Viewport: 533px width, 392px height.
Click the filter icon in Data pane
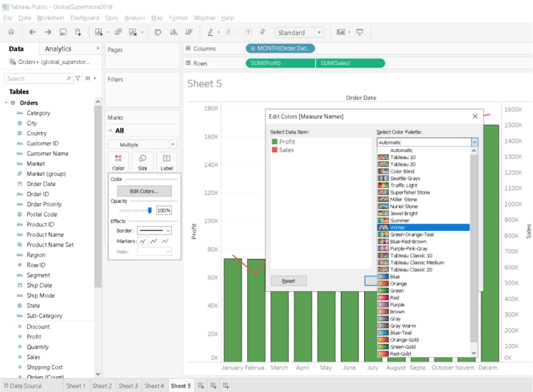78,78
